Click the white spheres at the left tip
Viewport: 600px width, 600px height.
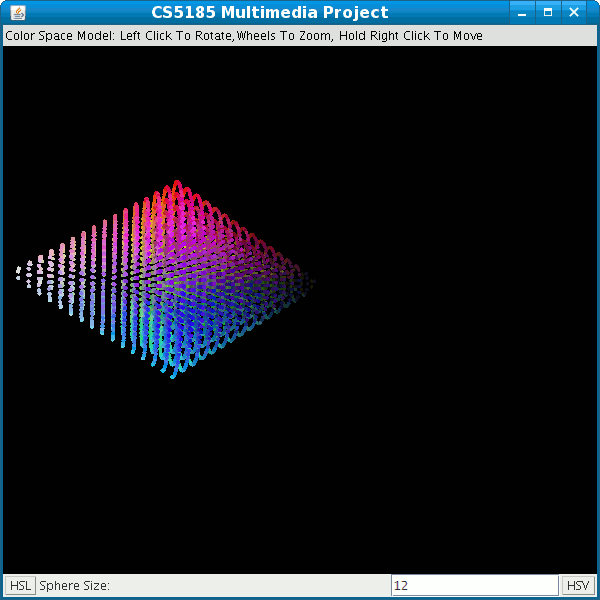(19, 272)
